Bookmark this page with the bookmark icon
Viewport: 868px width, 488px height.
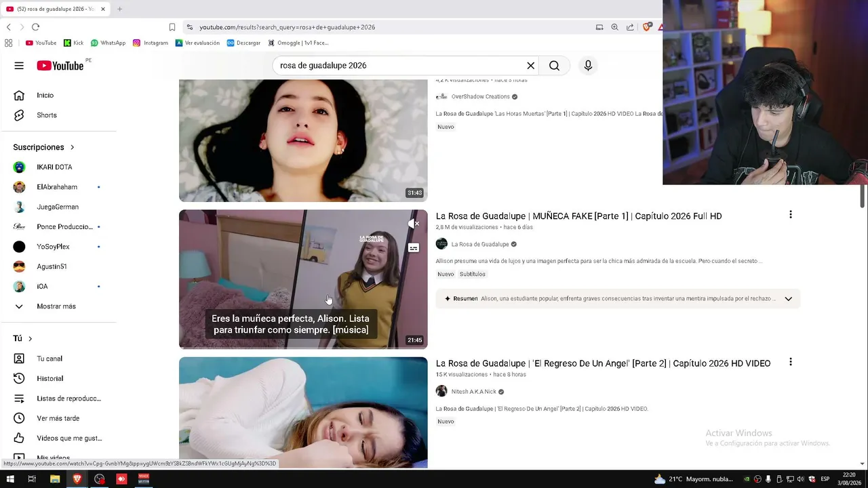tap(172, 27)
